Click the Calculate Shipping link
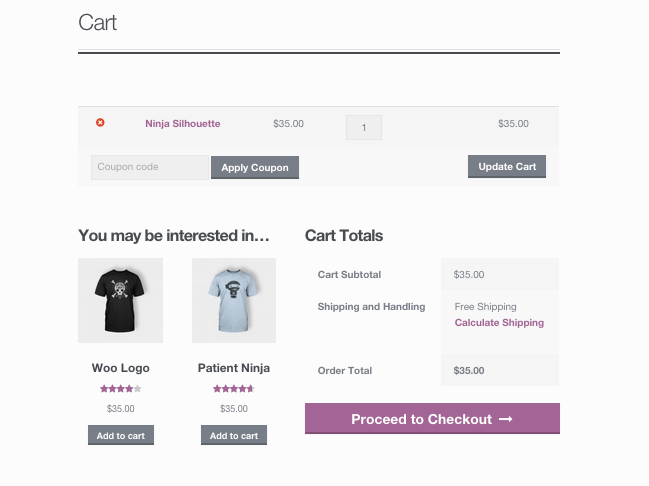Viewport: 649px width, 486px height. click(x=499, y=323)
